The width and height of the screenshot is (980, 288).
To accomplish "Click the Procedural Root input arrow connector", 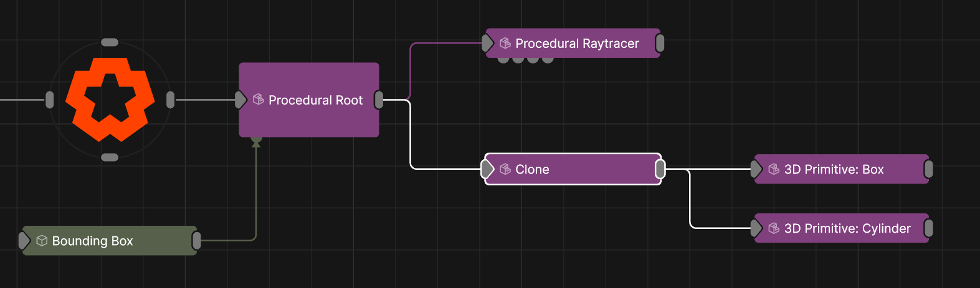I will pyautogui.click(x=240, y=100).
